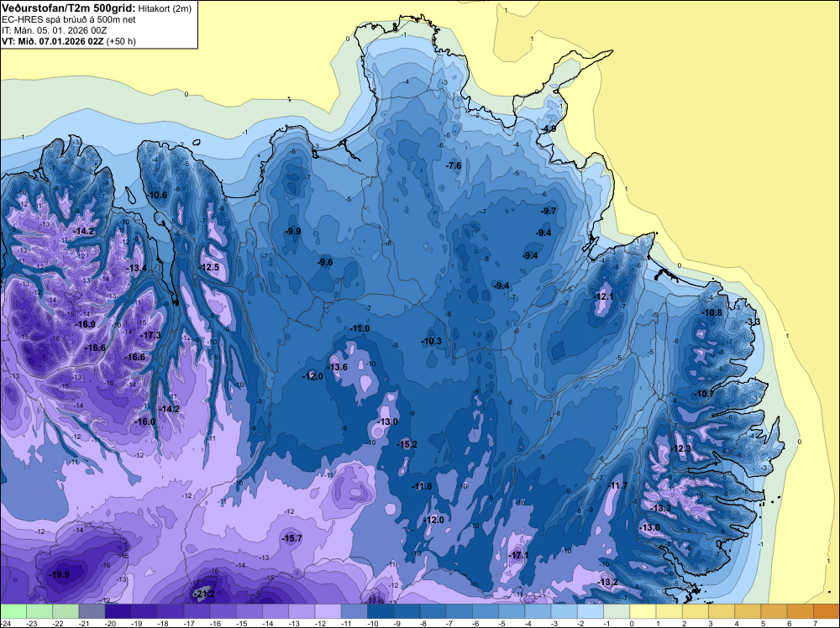Click the temperature value -11.8
Image resolution: width=840 pixels, height=628 pixels.
422,486
